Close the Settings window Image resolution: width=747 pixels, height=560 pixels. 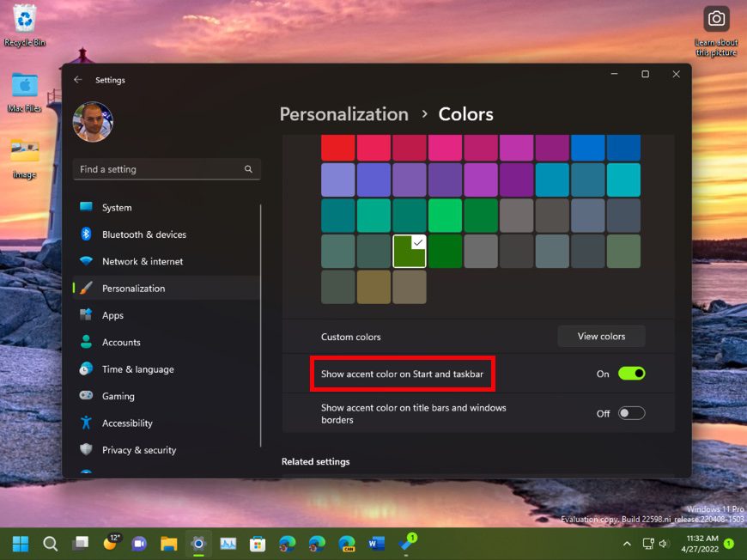(x=676, y=74)
